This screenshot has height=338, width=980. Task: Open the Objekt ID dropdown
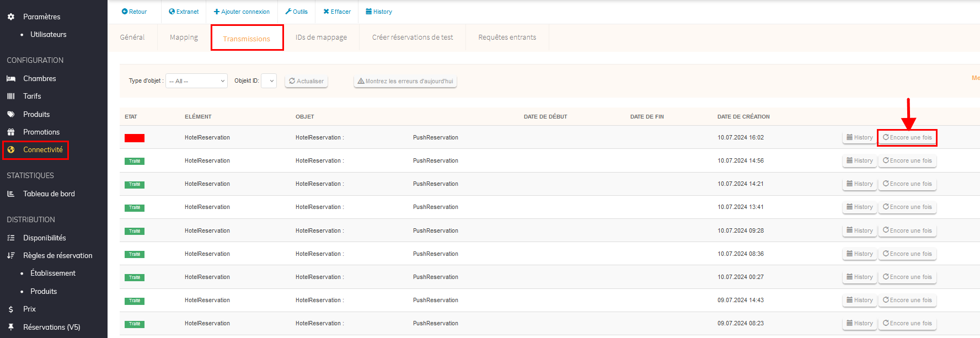tap(269, 81)
